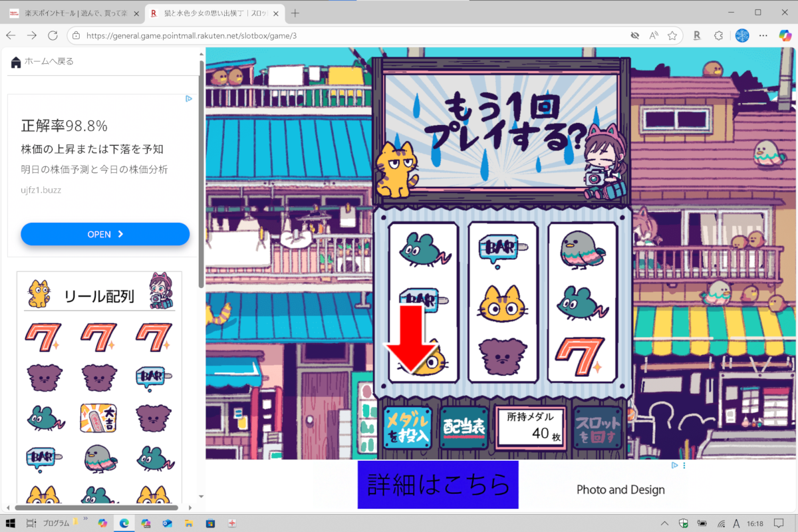
Task: Click the blue OPEN ad button
Action: pos(105,234)
